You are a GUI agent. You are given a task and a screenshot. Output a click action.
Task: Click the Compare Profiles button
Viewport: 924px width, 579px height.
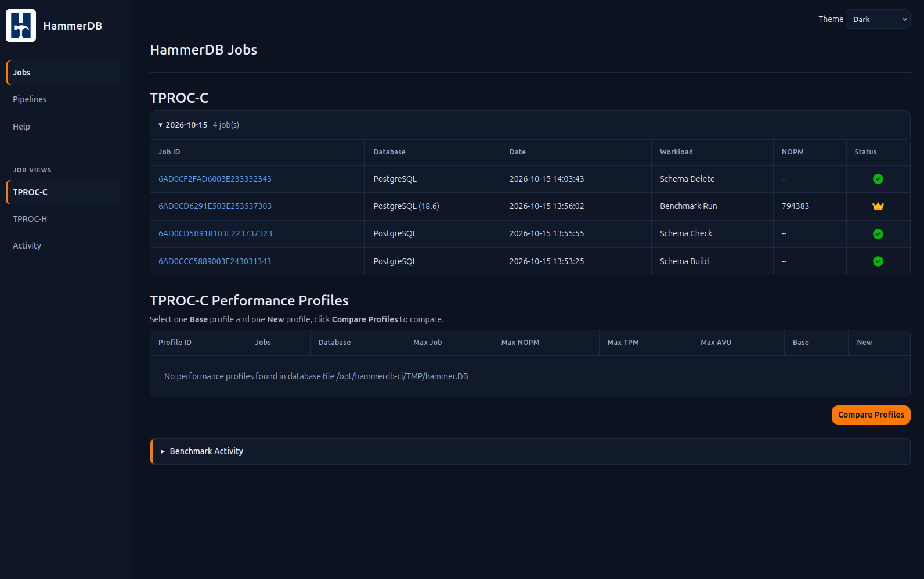point(871,415)
